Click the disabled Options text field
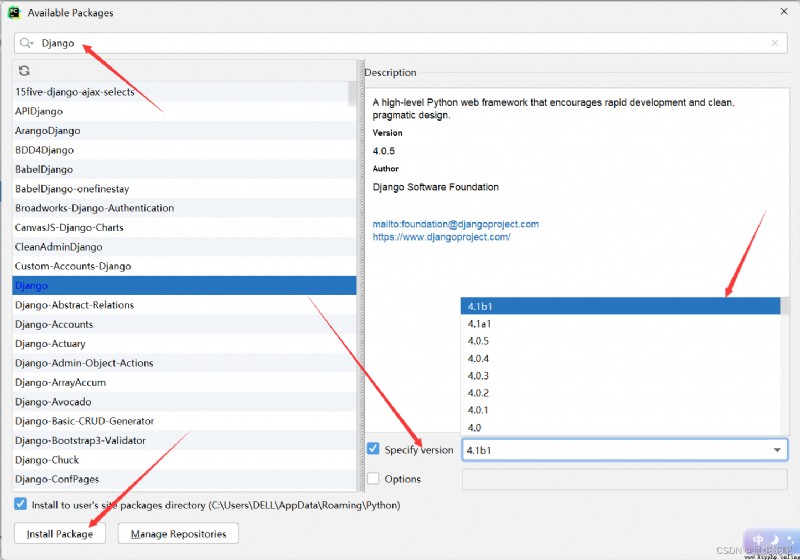 [624, 479]
